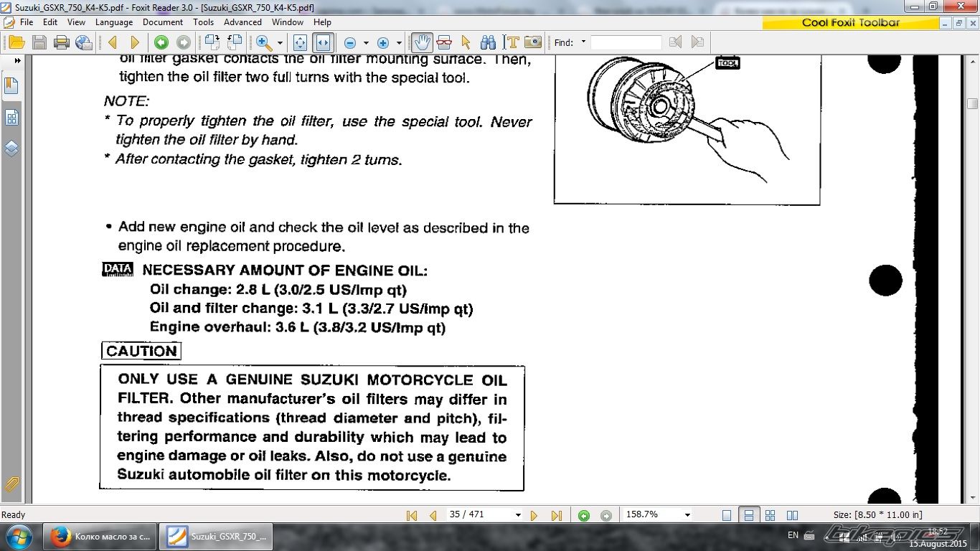This screenshot has width=980, height=551.
Task: Switch to Continuous Facing layout
Action: click(771, 515)
